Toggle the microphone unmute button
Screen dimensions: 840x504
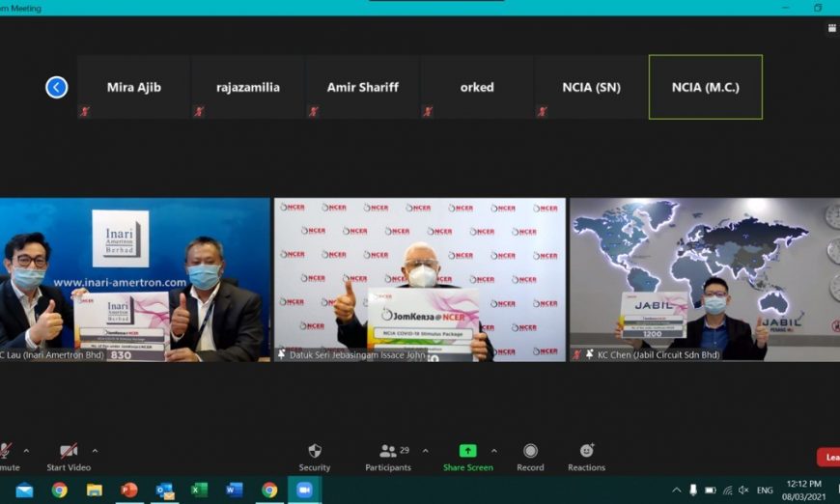(x=7, y=457)
